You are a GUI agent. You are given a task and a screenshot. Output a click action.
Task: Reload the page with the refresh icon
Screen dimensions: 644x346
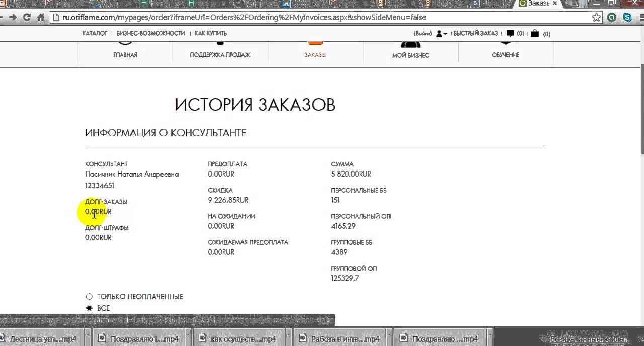[27, 17]
